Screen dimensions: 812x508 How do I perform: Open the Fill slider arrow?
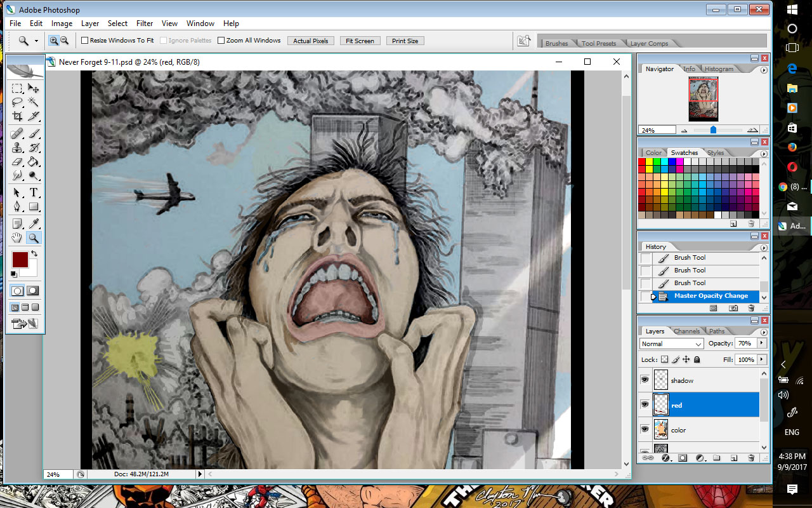pyautogui.click(x=762, y=359)
